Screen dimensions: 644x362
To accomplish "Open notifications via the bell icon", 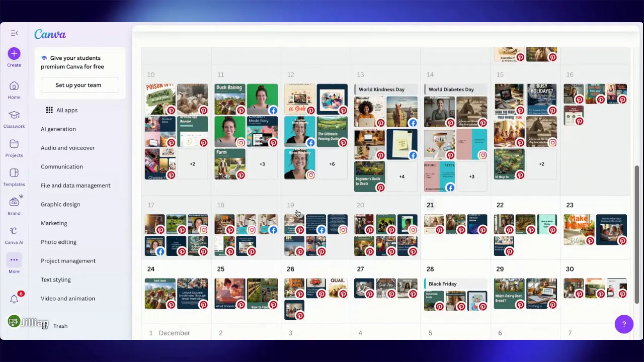I will coord(14,299).
